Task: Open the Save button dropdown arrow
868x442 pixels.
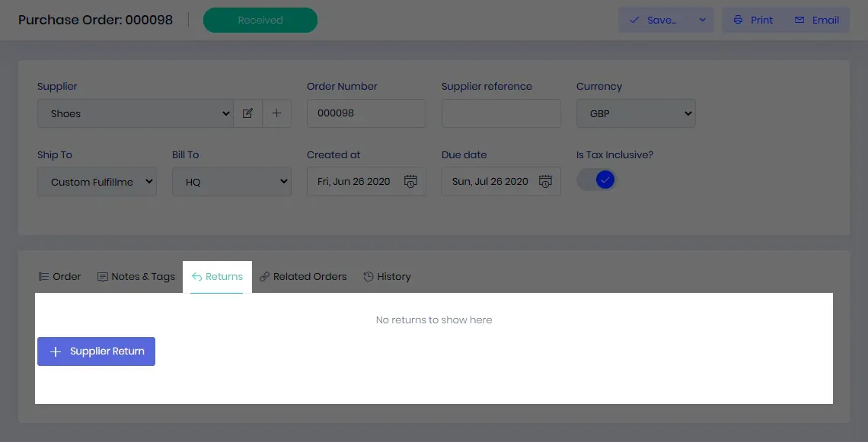Action: [x=703, y=20]
